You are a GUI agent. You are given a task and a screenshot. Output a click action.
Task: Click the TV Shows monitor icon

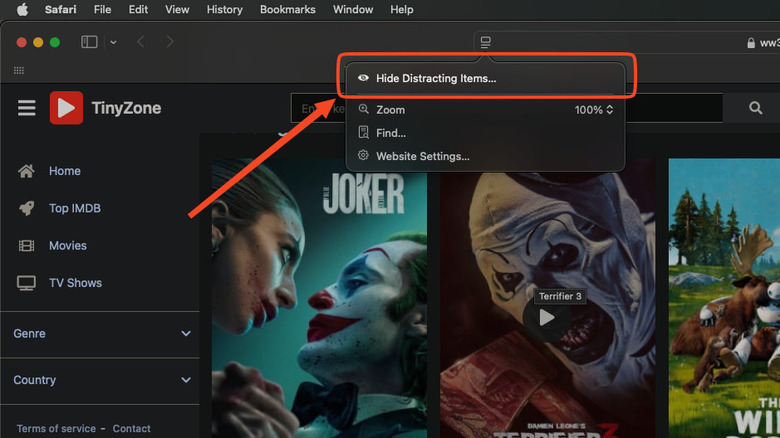pyautogui.click(x=26, y=283)
